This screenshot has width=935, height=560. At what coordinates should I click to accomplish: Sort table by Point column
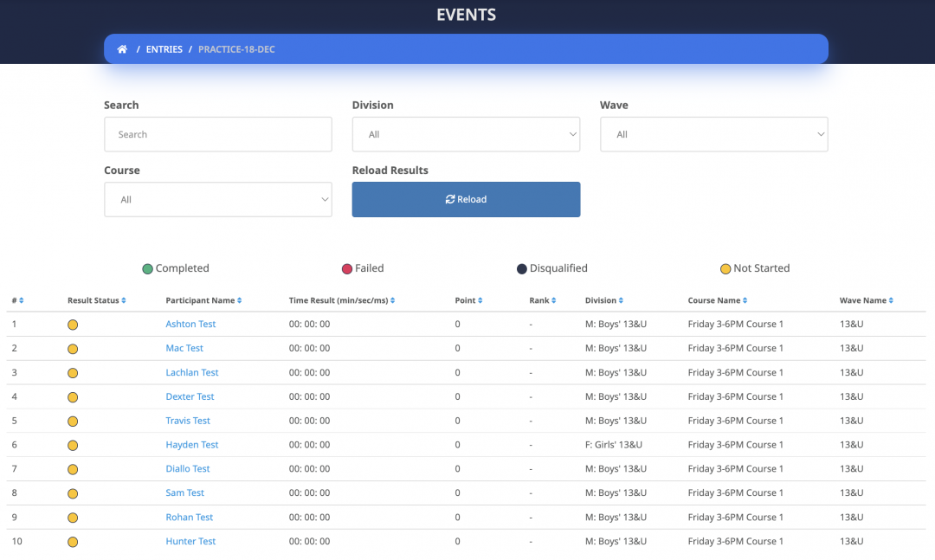point(480,300)
